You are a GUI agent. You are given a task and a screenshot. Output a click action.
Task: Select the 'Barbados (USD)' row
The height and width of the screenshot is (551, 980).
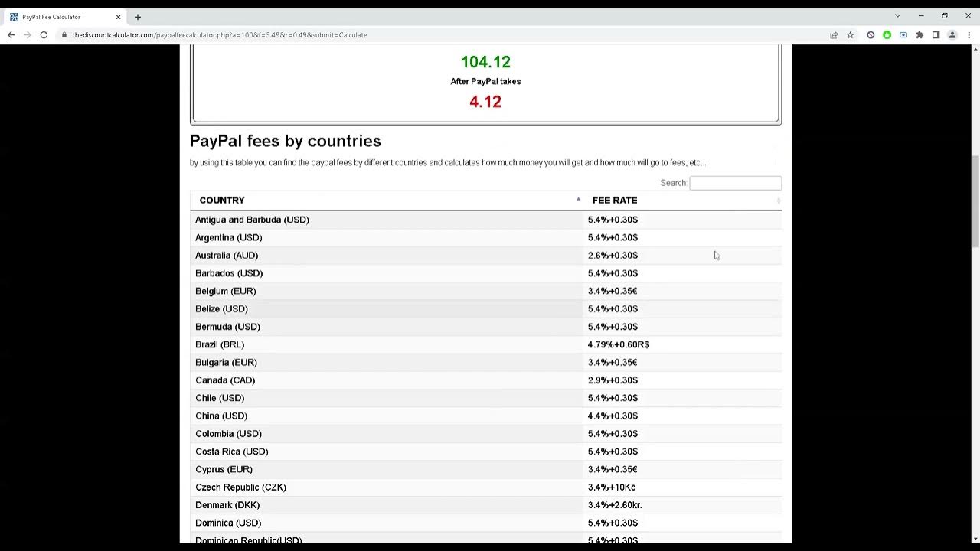(485, 273)
